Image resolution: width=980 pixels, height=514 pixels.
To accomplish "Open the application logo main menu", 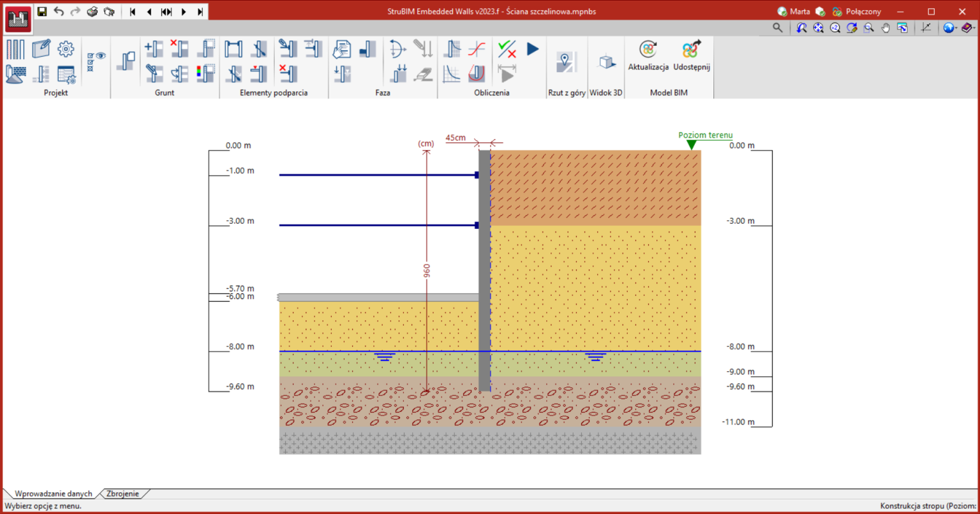I will [x=18, y=19].
